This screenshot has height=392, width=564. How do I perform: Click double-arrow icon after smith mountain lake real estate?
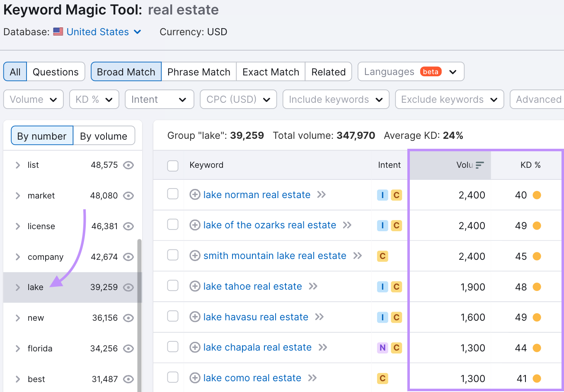coord(358,256)
